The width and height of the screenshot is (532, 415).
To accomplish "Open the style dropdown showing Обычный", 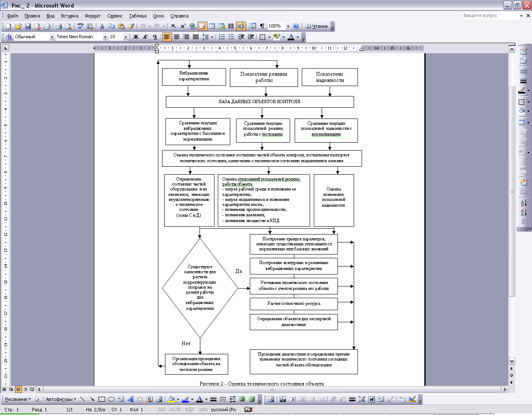I will (x=52, y=37).
